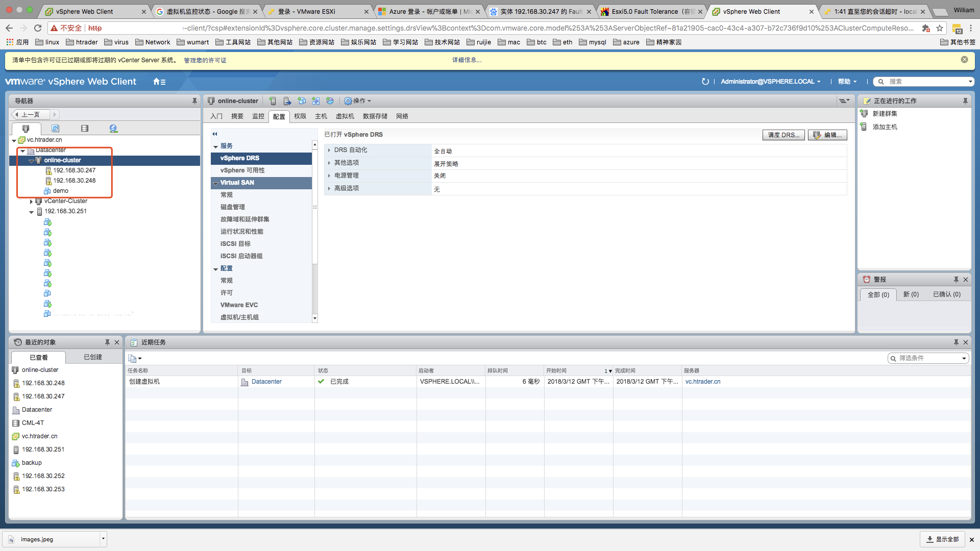Click 详细信息 link in banner
Screen dimensions: 980x551
click(467, 60)
